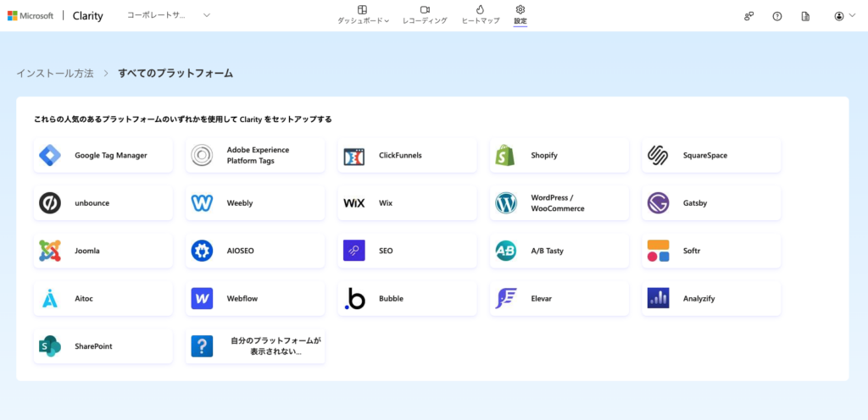Pick the ClickFunnels label text

pos(400,155)
